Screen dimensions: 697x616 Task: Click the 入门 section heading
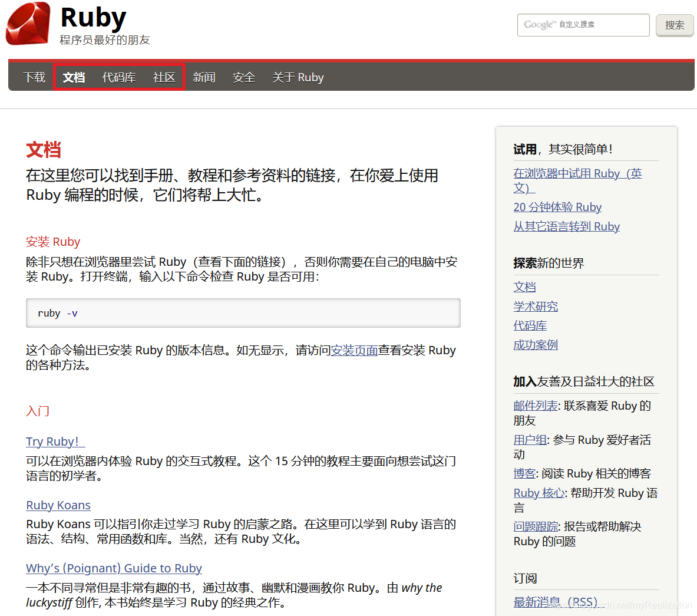[x=37, y=411]
